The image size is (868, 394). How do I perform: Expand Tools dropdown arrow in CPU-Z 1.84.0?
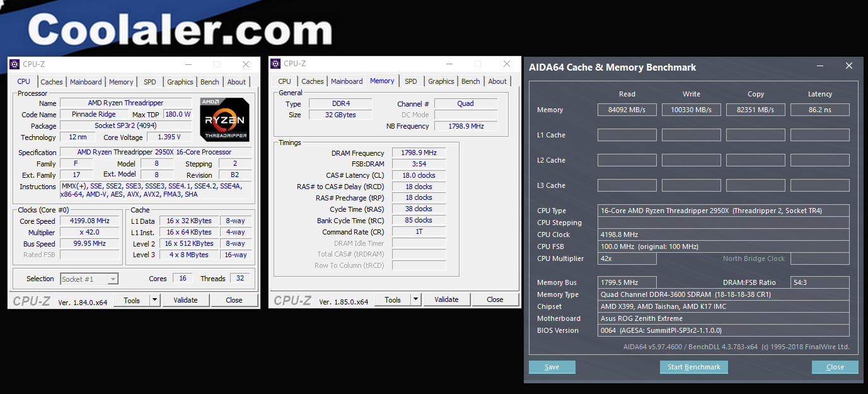[x=155, y=300]
